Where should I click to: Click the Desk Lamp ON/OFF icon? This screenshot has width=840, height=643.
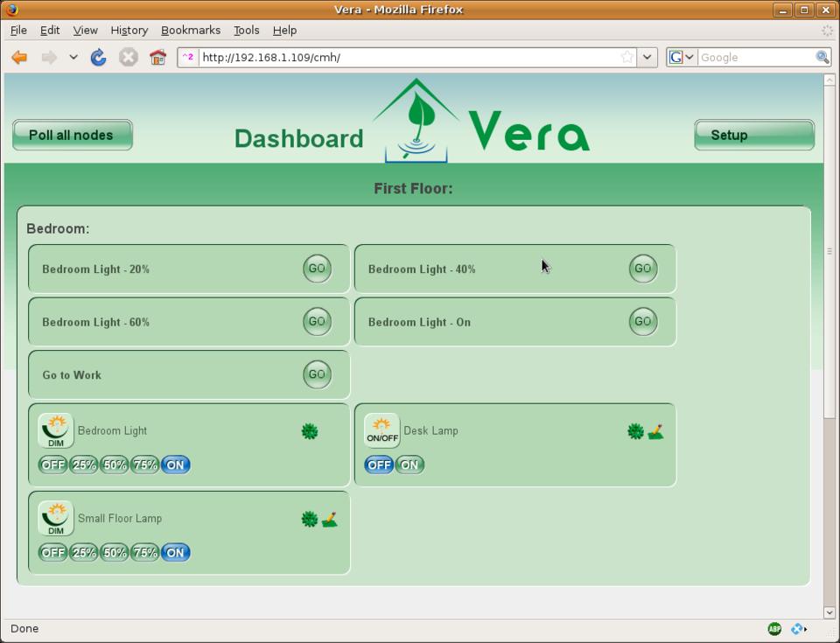tap(381, 430)
